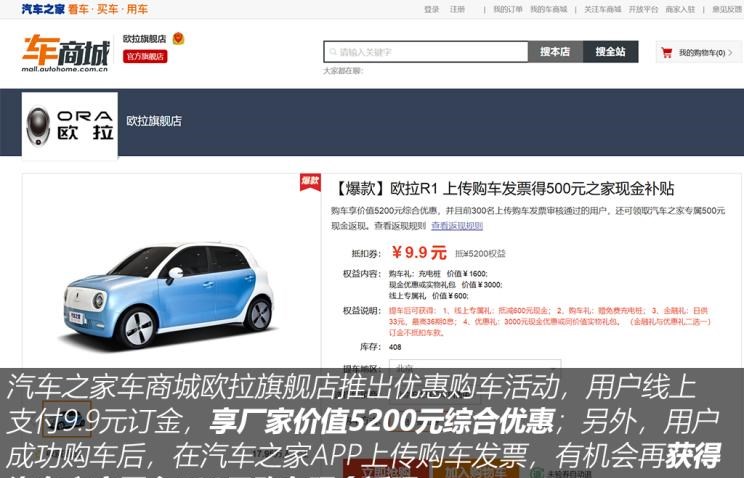Image resolution: width=744 pixels, height=478 pixels.
Task: Open the 买车 menu item
Action: click(x=108, y=9)
